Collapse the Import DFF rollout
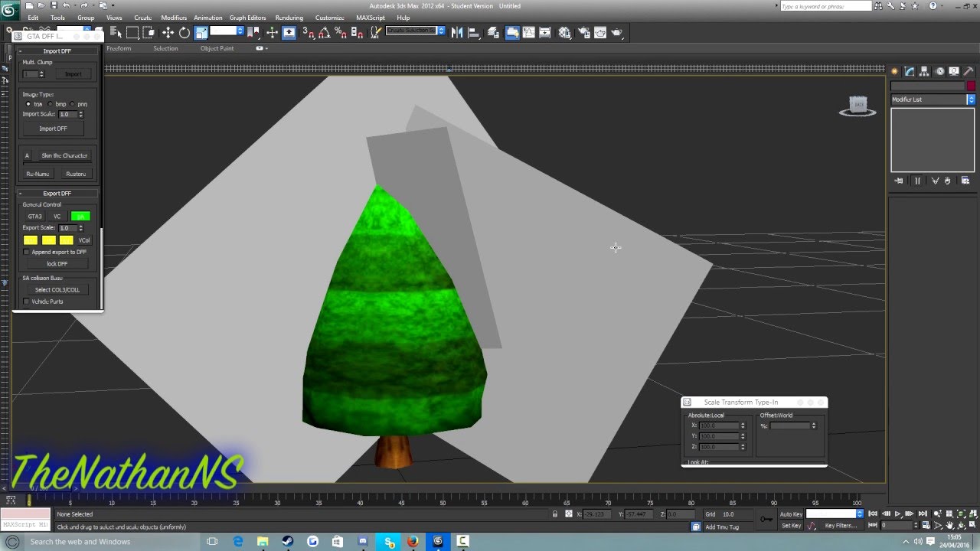The height and width of the screenshot is (551, 980). click(x=57, y=51)
